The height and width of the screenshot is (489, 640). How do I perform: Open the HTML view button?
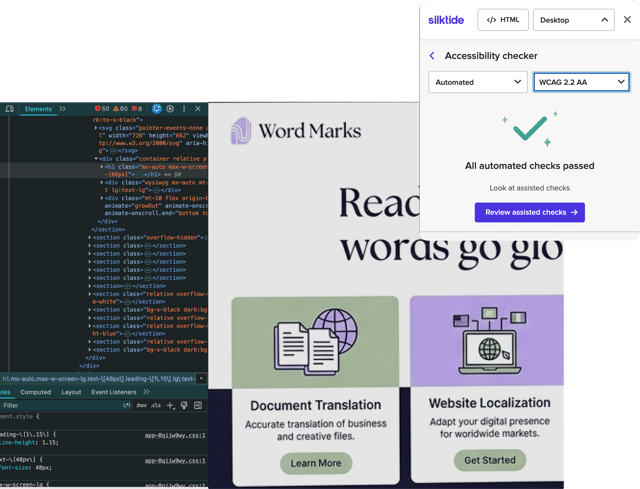click(x=503, y=20)
